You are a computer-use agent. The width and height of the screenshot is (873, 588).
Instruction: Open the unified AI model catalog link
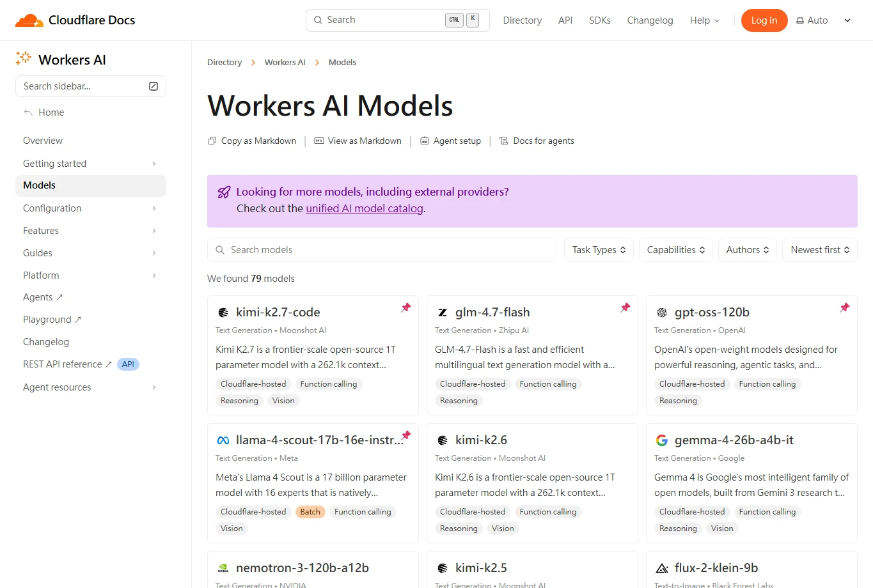click(x=365, y=208)
